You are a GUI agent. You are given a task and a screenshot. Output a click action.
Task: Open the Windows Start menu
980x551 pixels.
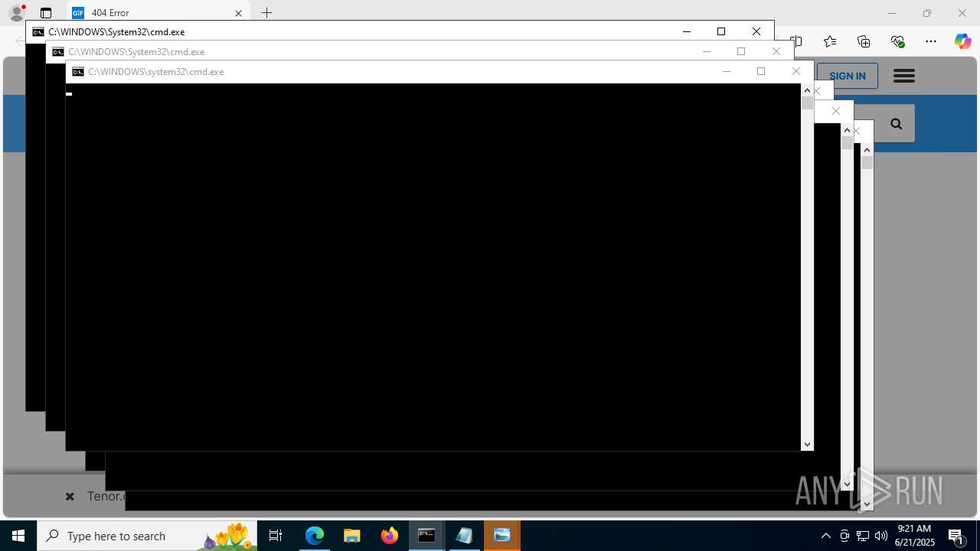point(18,536)
